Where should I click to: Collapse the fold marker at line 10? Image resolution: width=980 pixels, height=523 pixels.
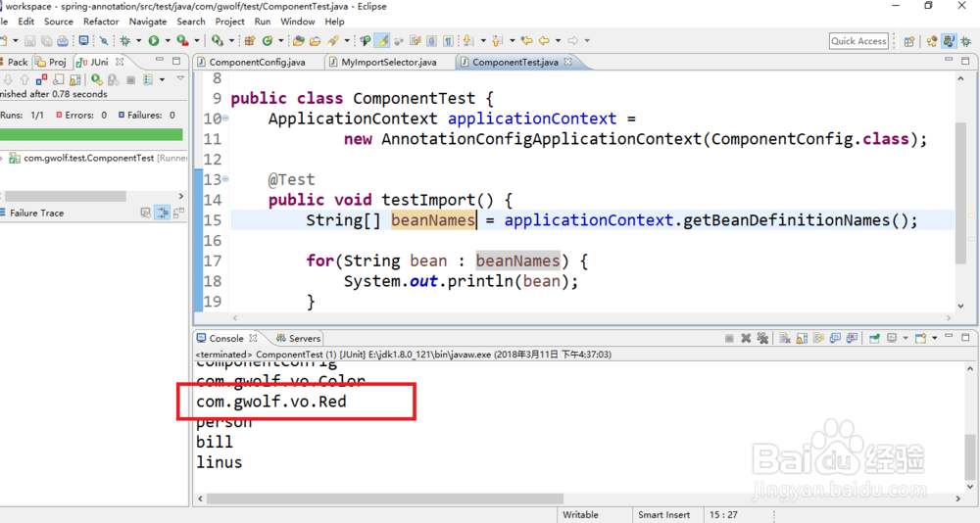pos(225,119)
